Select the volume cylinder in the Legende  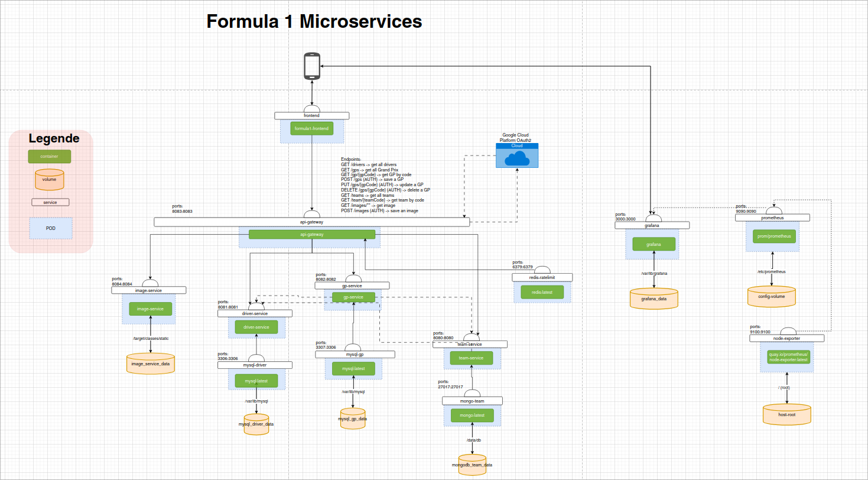49,179
